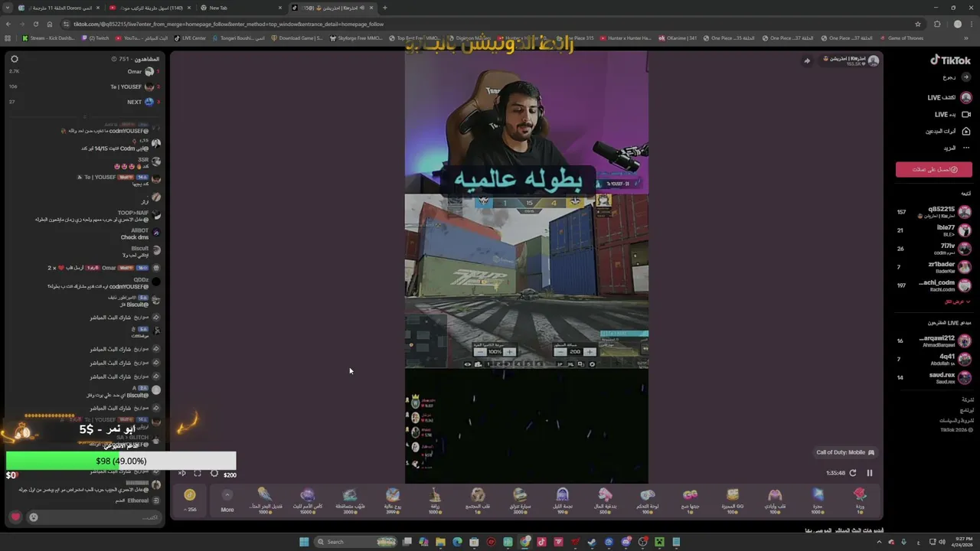Open the emoji picker in chat
This screenshot has width=980, height=551.
pyautogui.click(x=34, y=517)
